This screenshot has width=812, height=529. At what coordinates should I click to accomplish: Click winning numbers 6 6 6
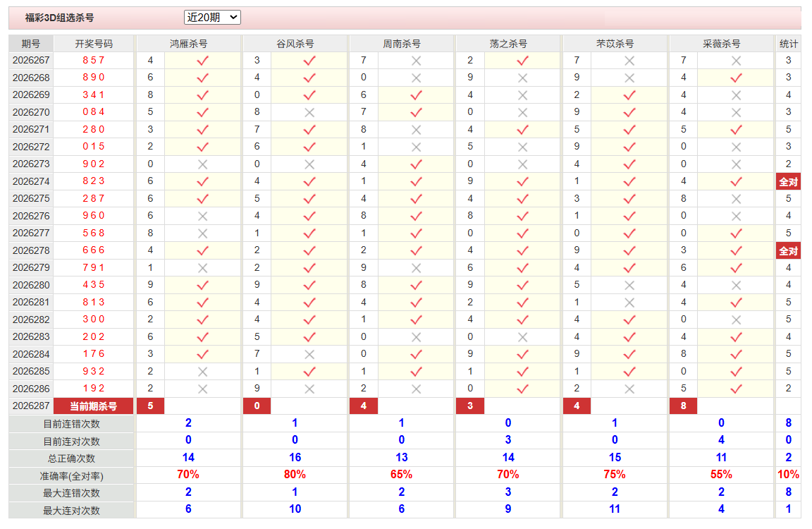[94, 250]
